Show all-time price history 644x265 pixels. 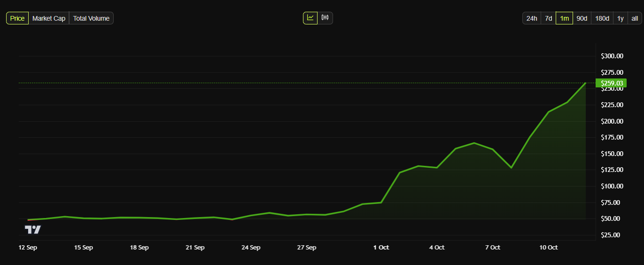click(634, 18)
